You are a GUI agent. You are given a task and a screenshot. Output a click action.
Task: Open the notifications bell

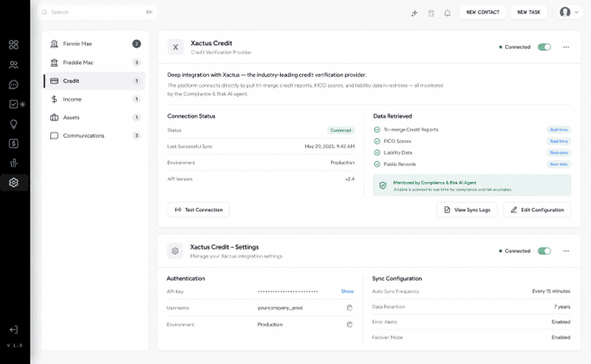coord(447,13)
